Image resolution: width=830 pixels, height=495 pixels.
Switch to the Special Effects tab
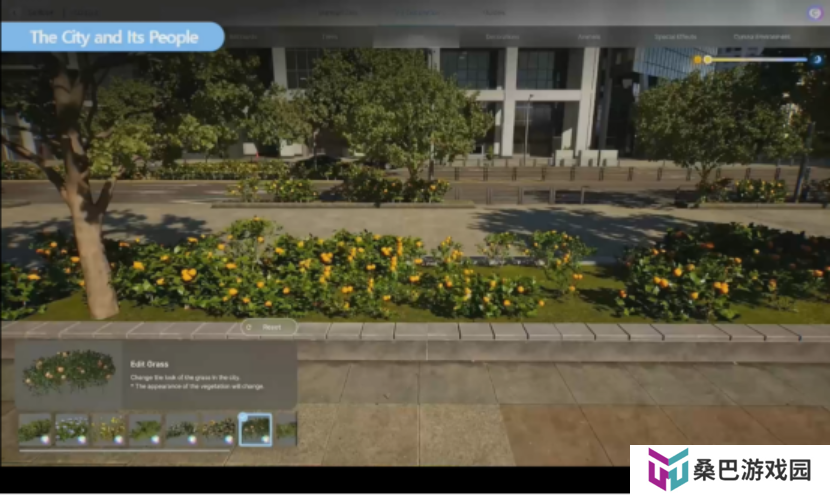tap(675, 37)
